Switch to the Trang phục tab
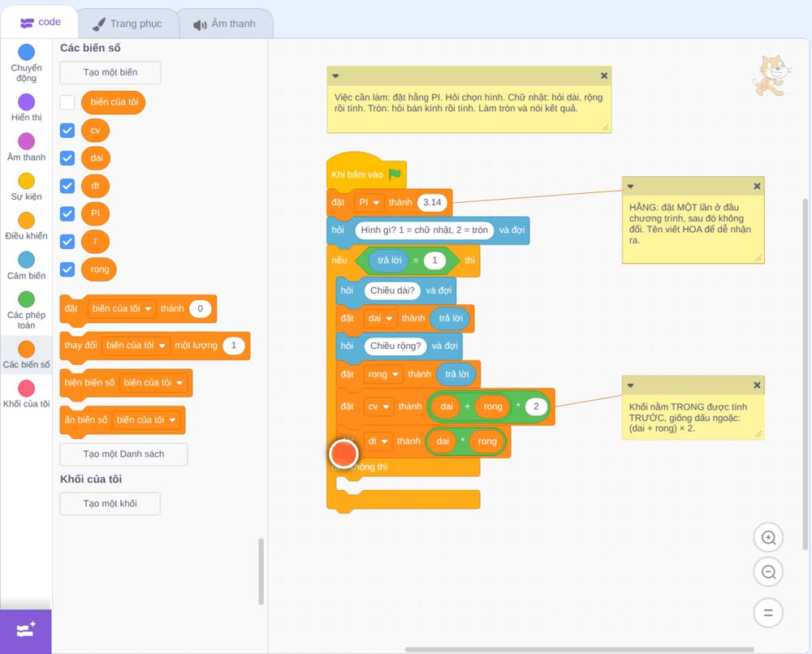 click(x=127, y=24)
